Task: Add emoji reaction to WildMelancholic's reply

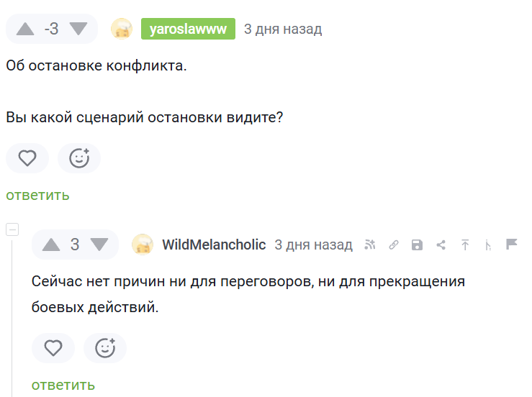Action: 105,348
